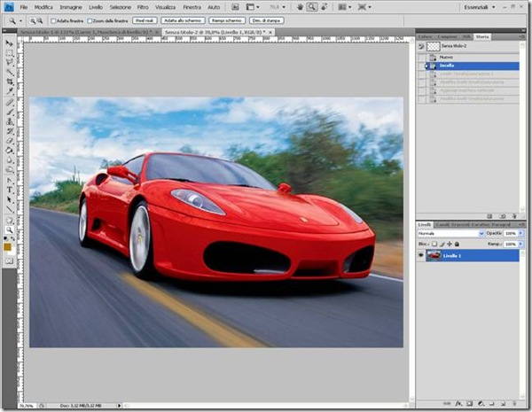Open the Modifica menu
532x412 pixels.
[43, 7]
